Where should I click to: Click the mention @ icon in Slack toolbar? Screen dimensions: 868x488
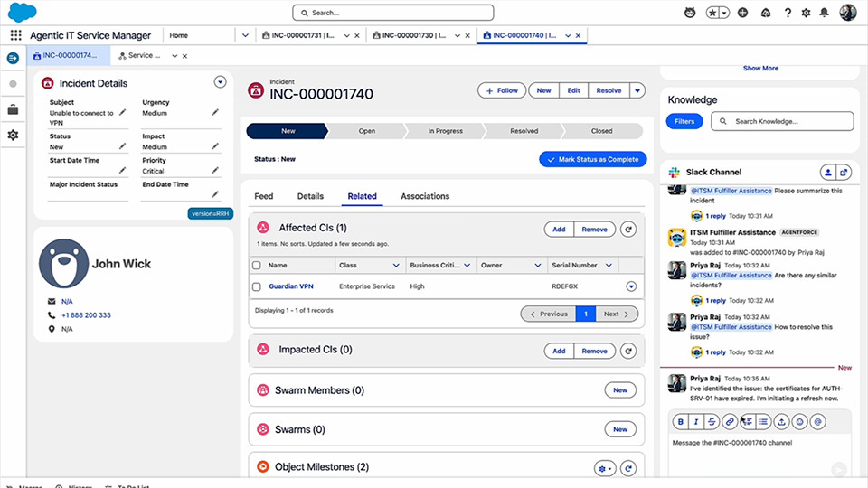click(x=818, y=422)
